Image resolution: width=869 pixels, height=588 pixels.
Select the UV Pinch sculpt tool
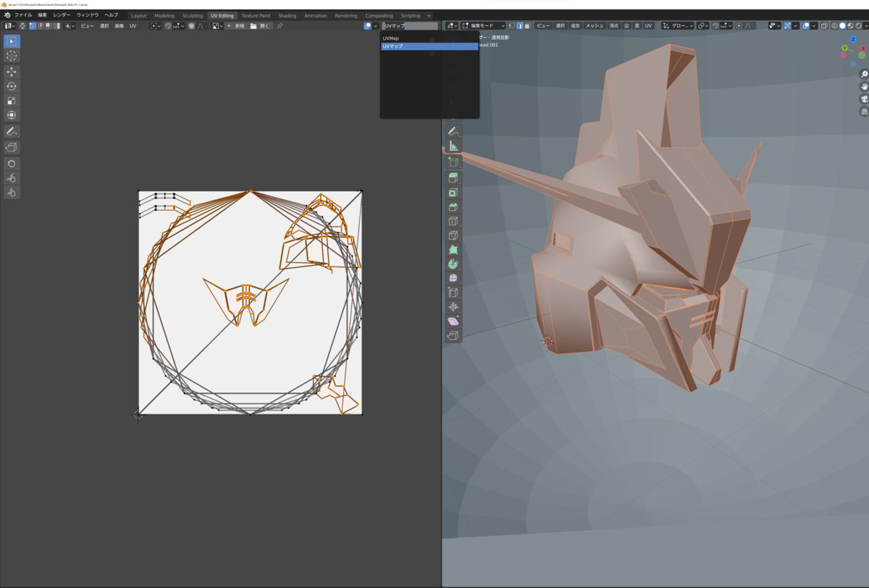pyautogui.click(x=12, y=192)
